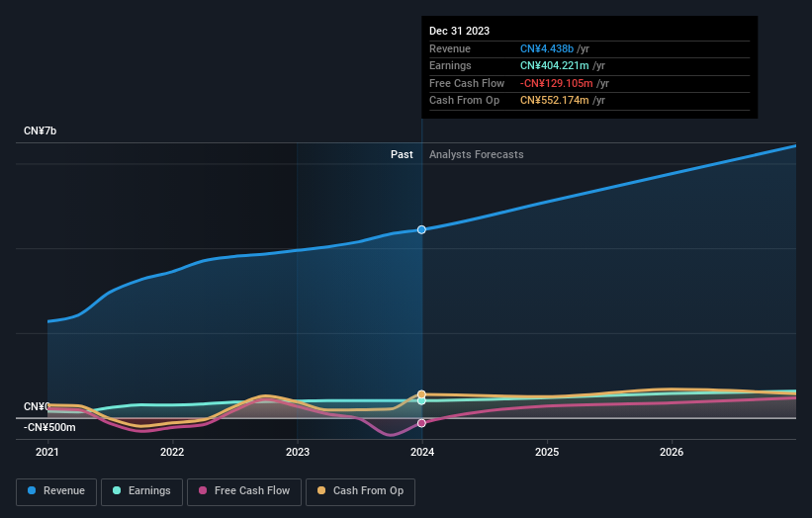Click the CN¥552.174m cash from op value

click(x=555, y=101)
